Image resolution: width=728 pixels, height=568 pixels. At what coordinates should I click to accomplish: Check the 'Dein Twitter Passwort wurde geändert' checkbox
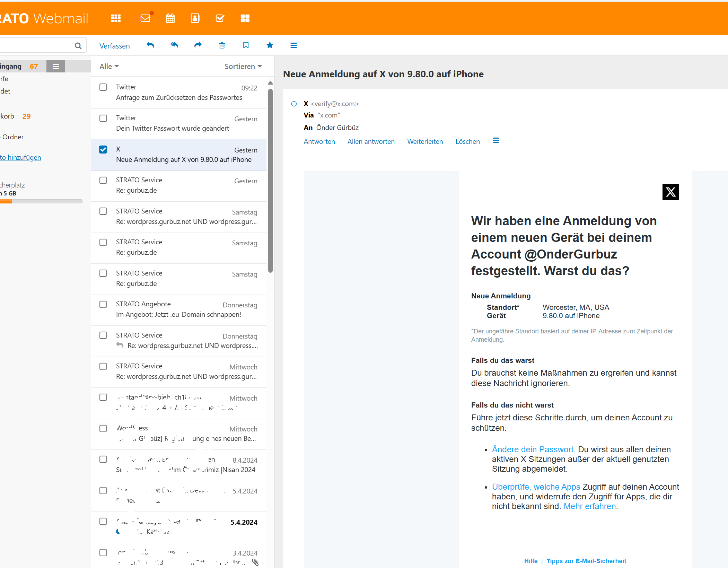103,118
